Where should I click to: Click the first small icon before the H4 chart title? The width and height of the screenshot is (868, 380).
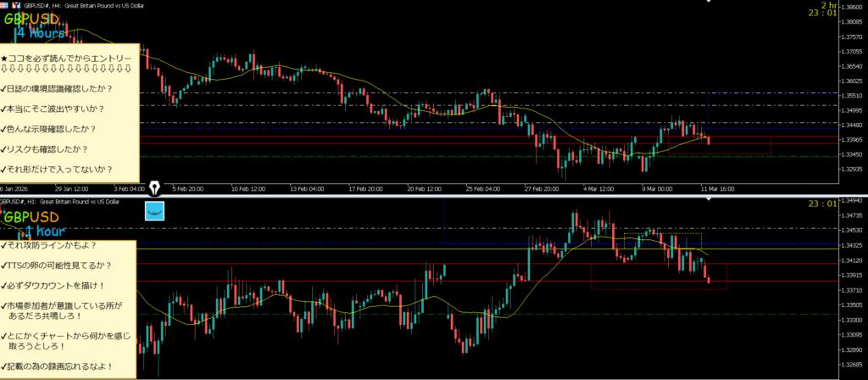(4, 4)
